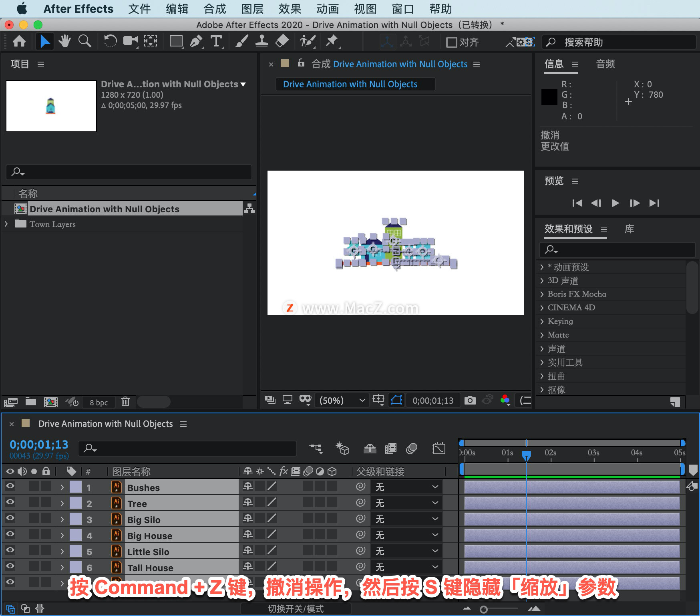
Task: Select the Clone Stamp tool
Action: [262, 41]
